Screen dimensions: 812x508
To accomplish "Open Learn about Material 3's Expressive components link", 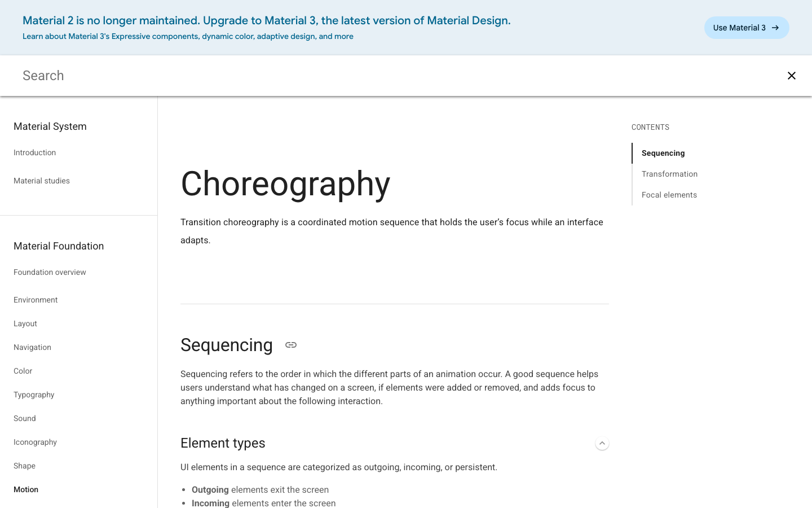I will click(x=188, y=36).
